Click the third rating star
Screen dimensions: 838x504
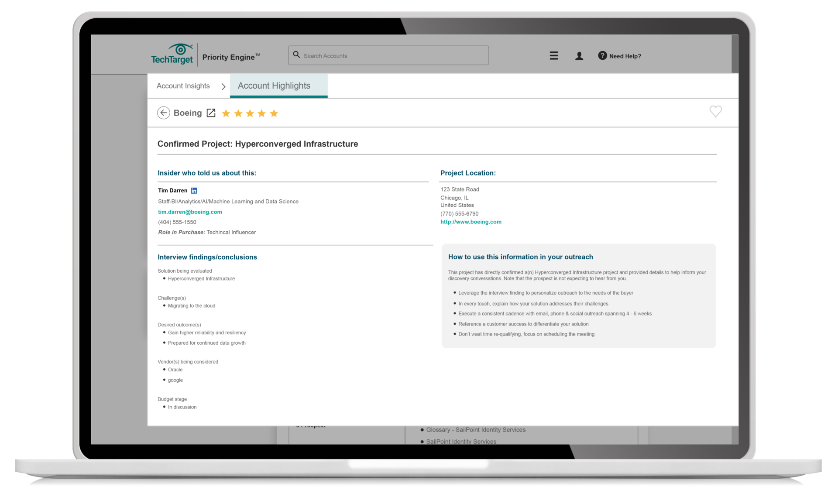coord(250,113)
